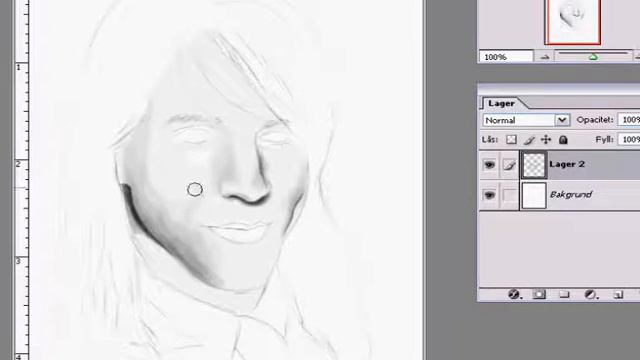640x360 pixels.
Task: Create a new layer group folder
Action: pos(564,294)
